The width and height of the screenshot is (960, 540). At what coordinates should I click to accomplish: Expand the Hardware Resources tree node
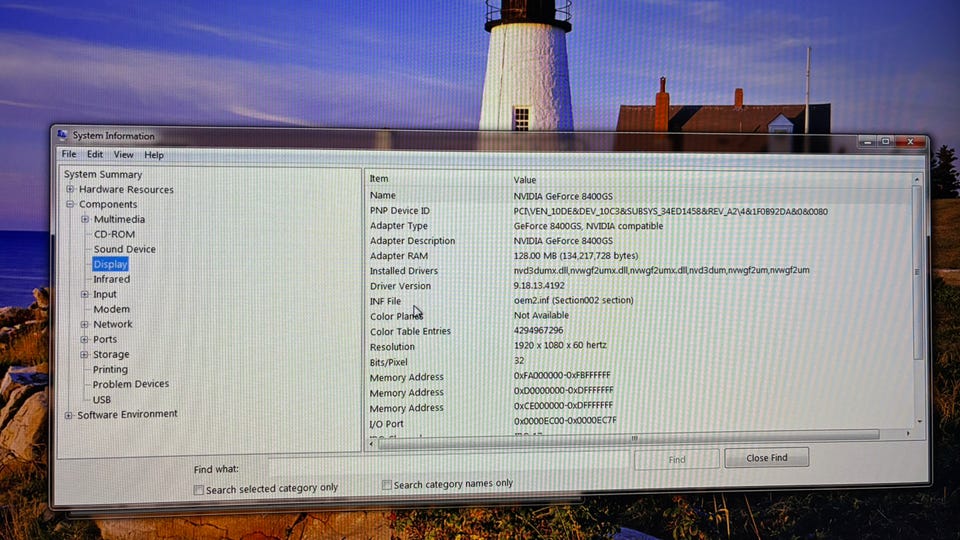pyautogui.click(x=70, y=190)
